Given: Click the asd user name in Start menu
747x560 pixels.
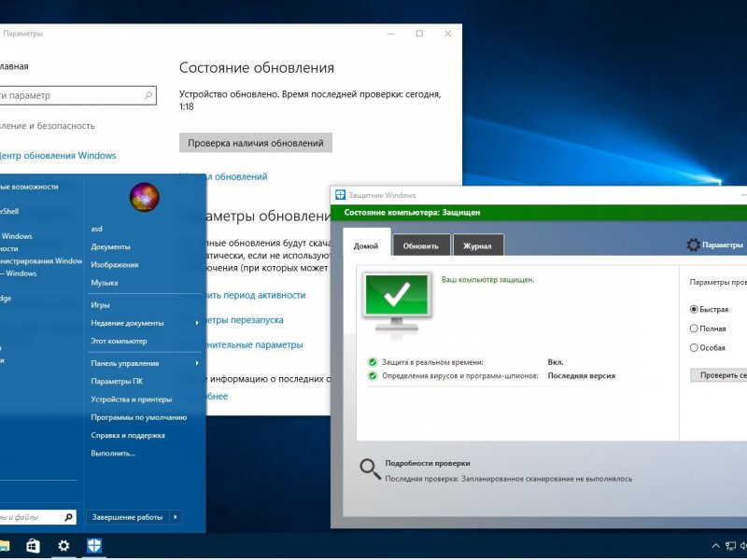Looking at the screenshot, I should [97, 229].
